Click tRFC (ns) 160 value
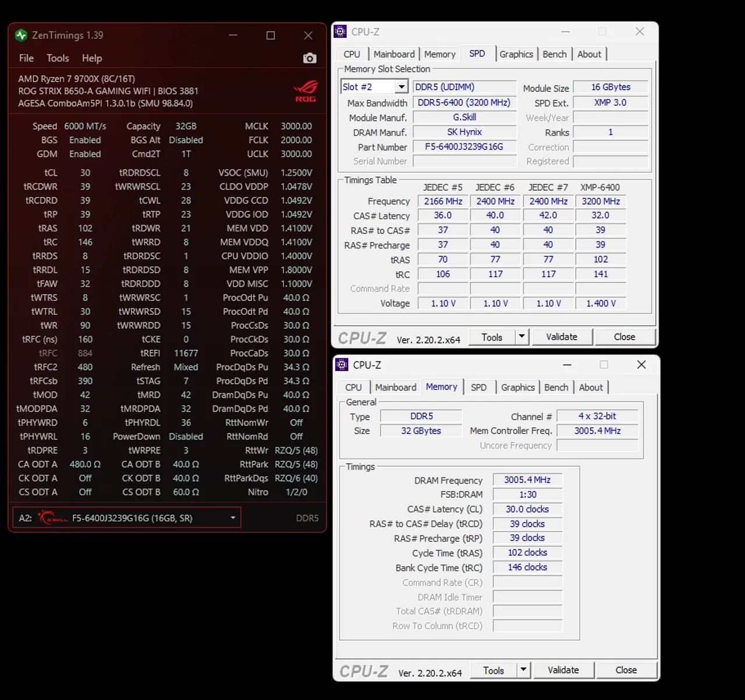The height and width of the screenshot is (700, 745). click(85, 339)
